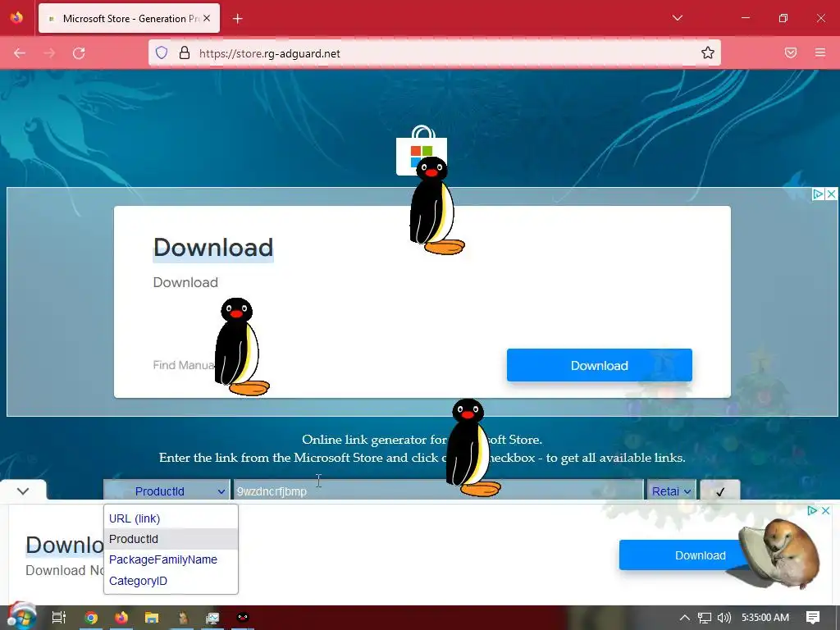Open the notification center icon
Screen dimensions: 840x630
[813, 618]
